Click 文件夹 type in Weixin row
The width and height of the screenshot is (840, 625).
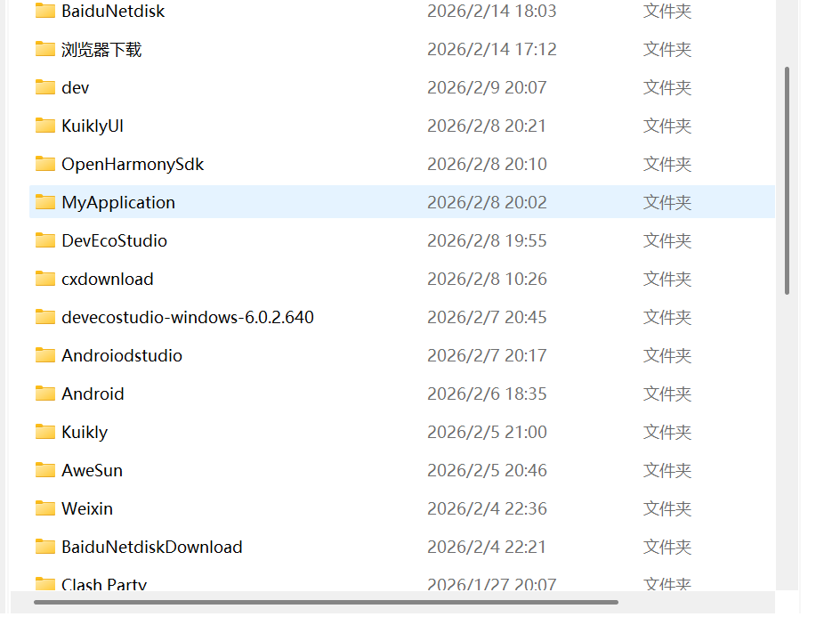[x=667, y=508]
